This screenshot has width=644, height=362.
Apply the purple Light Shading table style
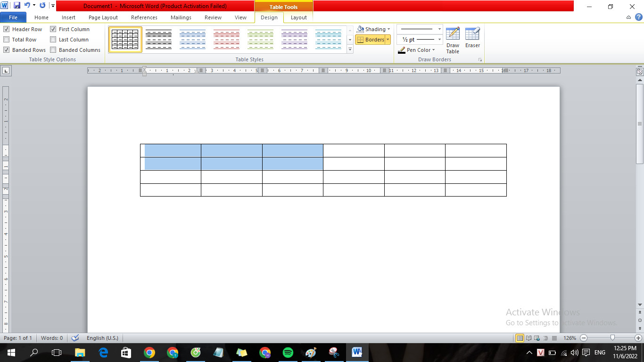click(x=294, y=40)
